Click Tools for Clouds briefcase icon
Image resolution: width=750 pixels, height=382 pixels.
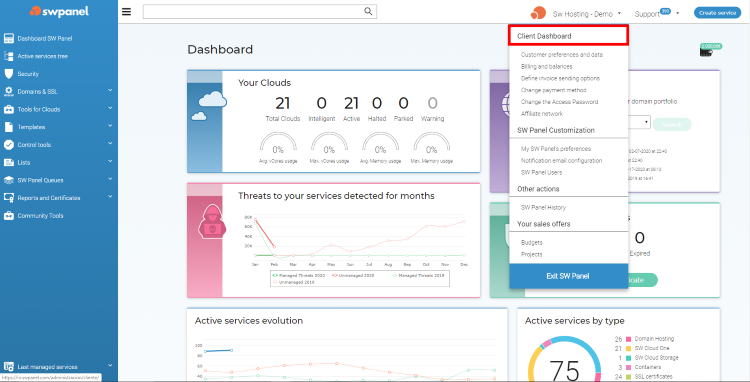pyautogui.click(x=9, y=109)
